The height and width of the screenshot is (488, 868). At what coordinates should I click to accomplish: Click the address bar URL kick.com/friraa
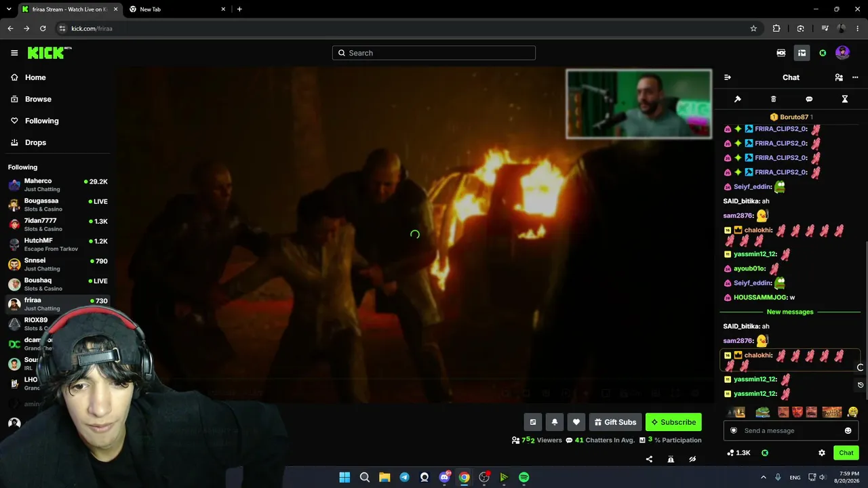(92, 28)
